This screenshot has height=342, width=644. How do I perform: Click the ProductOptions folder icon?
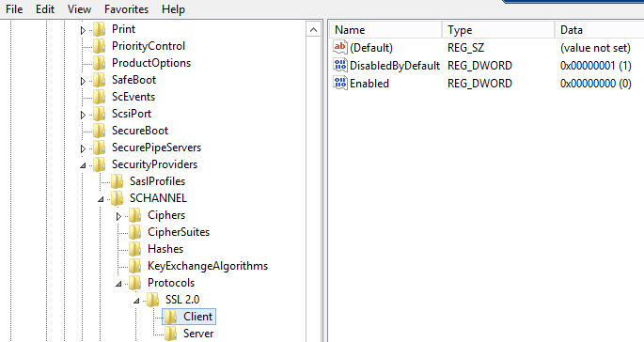pyautogui.click(x=99, y=63)
